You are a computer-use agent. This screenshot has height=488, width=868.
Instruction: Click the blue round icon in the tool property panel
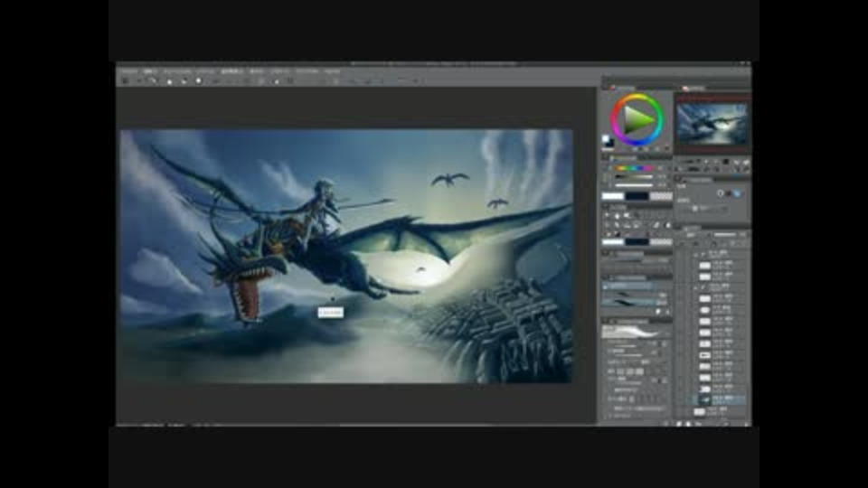[x=737, y=193]
